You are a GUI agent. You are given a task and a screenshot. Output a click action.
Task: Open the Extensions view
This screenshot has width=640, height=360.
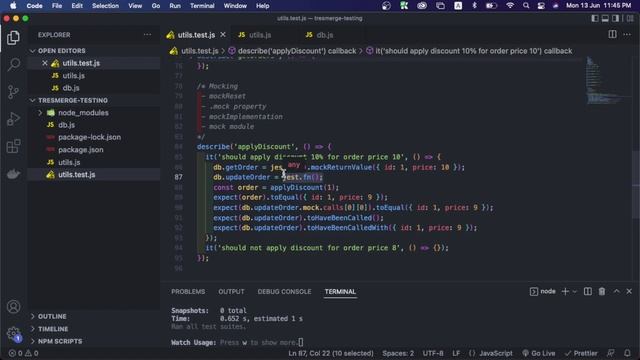13,146
